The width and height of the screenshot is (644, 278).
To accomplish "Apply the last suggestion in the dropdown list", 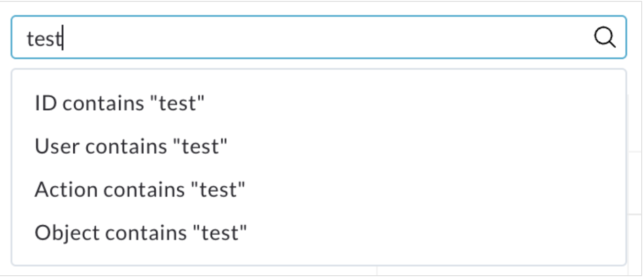I will tap(318, 233).
